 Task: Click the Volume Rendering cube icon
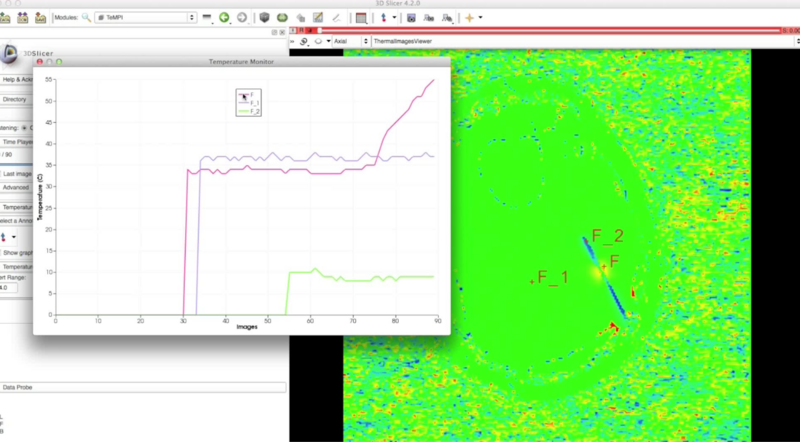point(264,18)
